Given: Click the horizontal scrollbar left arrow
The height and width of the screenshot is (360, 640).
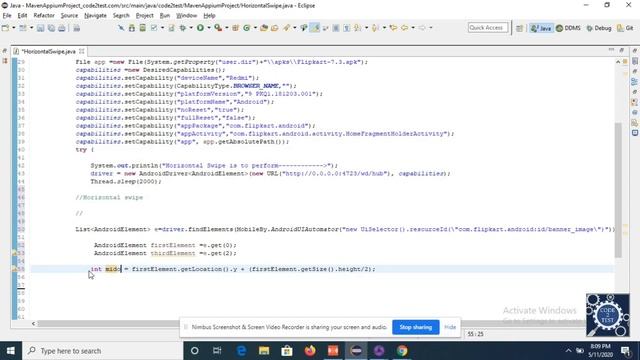Looking at the screenshot, I should pyautogui.click(x=33, y=324).
